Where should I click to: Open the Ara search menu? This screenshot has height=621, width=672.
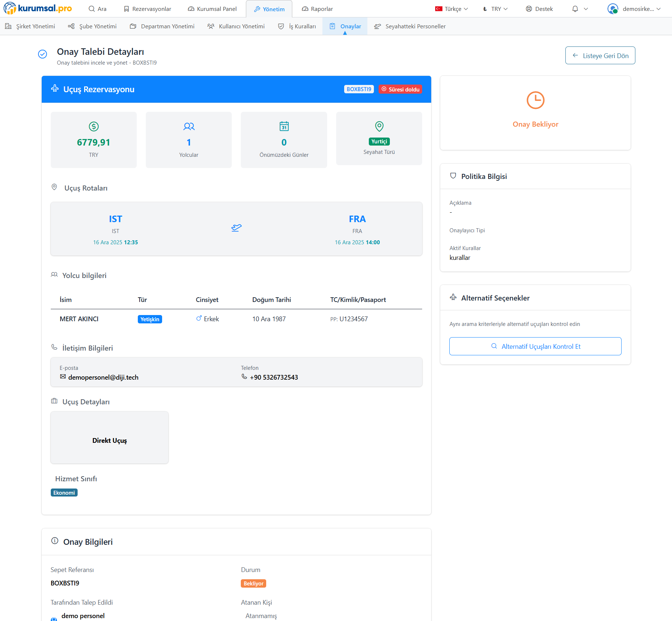tap(98, 9)
